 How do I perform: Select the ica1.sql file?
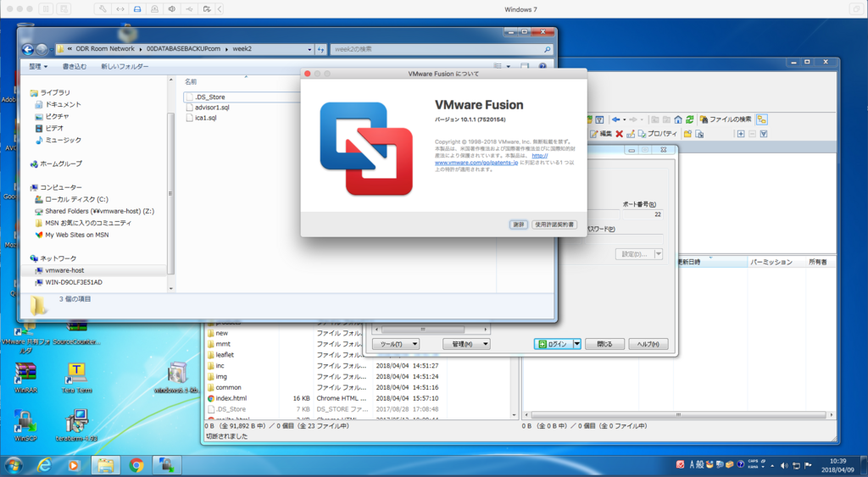click(205, 118)
